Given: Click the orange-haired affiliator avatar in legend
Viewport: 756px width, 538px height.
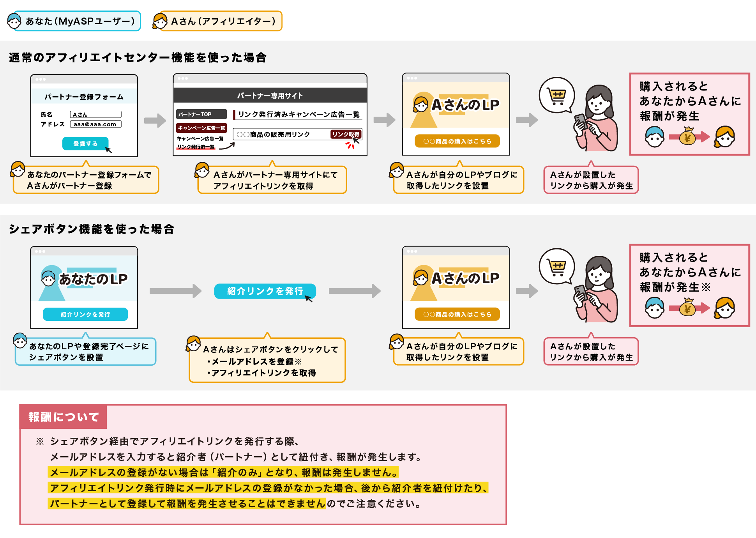Looking at the screenshot, I should point(160,21).
